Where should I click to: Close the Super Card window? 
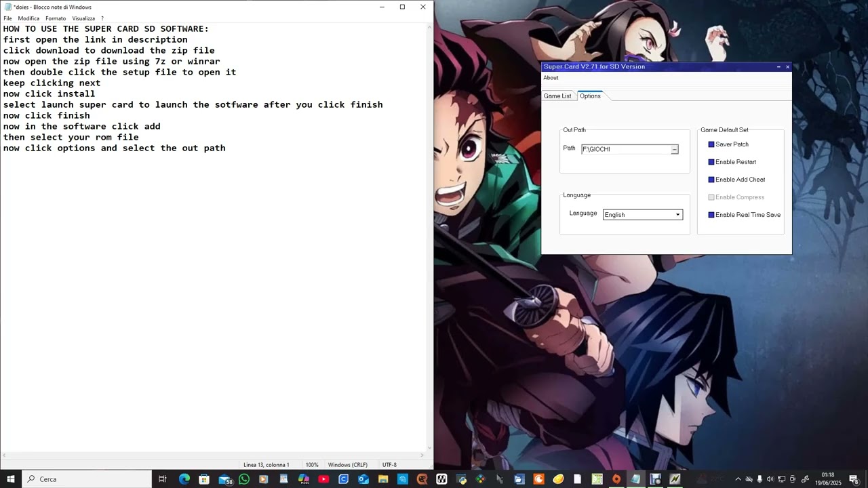pos(787,66)
